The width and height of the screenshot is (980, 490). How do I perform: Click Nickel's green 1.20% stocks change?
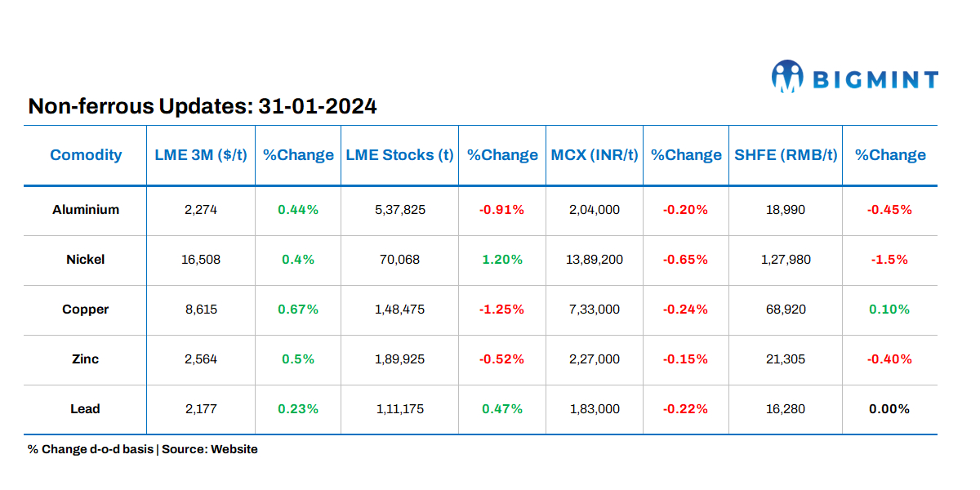[x=501, y=260]
